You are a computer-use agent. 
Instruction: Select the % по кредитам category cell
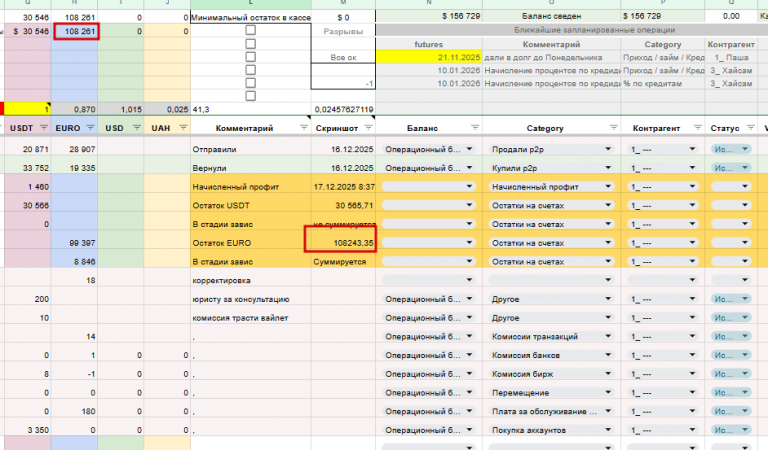tap(663, 83)
